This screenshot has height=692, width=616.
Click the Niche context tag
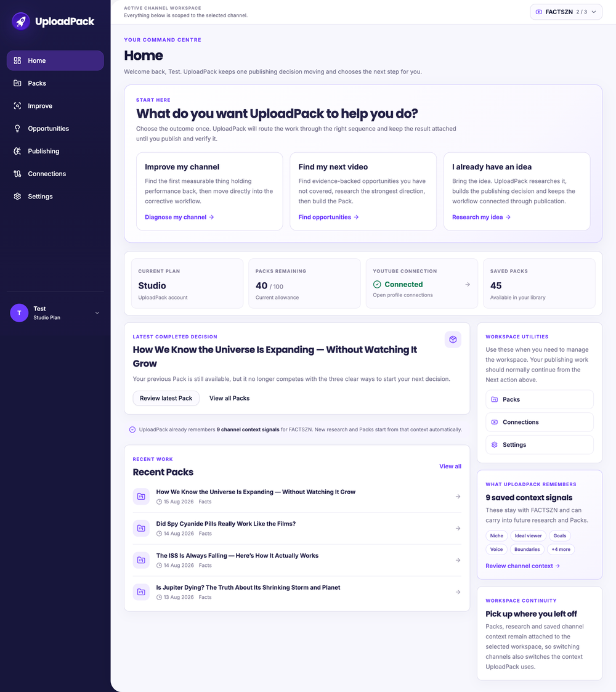tap(496, 535)
